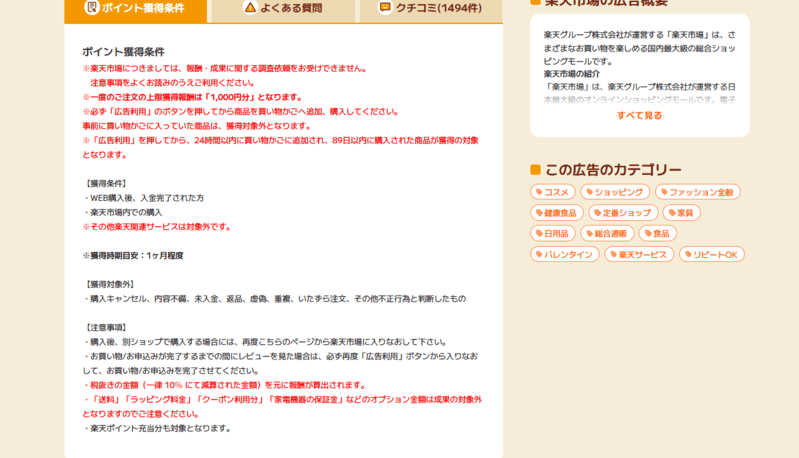Select the ショッピング category tag

coord(616,192)
